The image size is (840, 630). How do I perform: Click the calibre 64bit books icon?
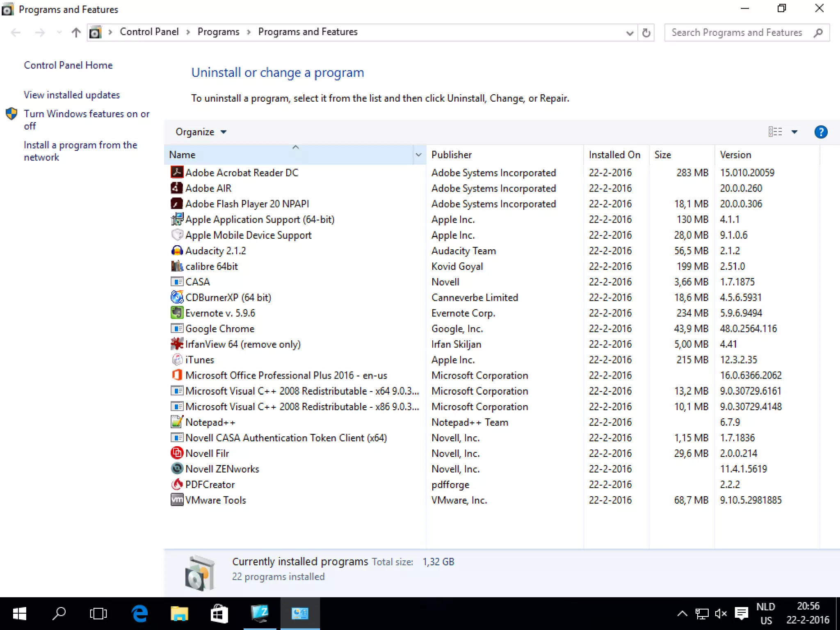click(177, 266)
